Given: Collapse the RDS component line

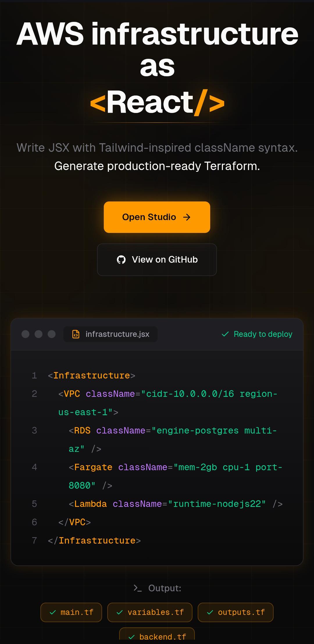Looking at the screenshot, I should 82,430.
